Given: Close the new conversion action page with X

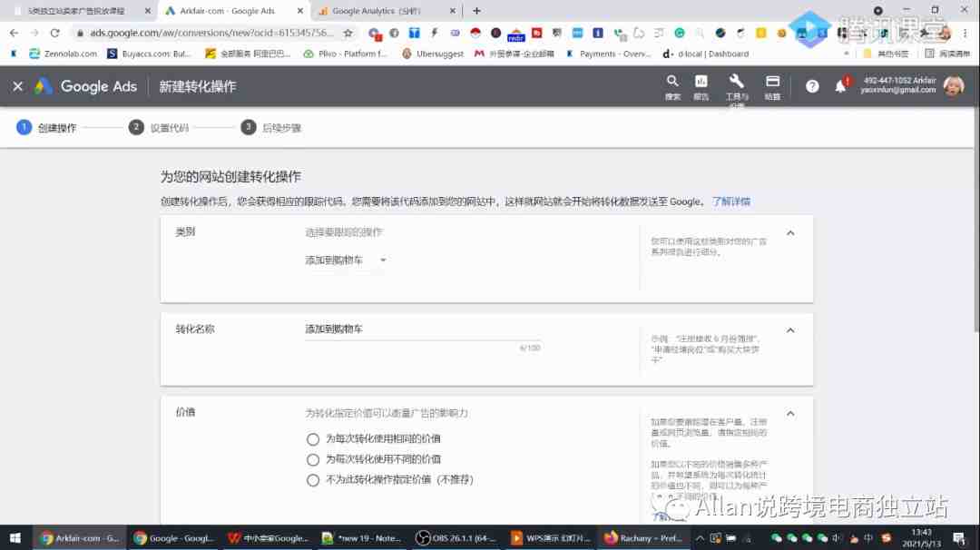Looking at the screenshot, I should click(18, 86).
